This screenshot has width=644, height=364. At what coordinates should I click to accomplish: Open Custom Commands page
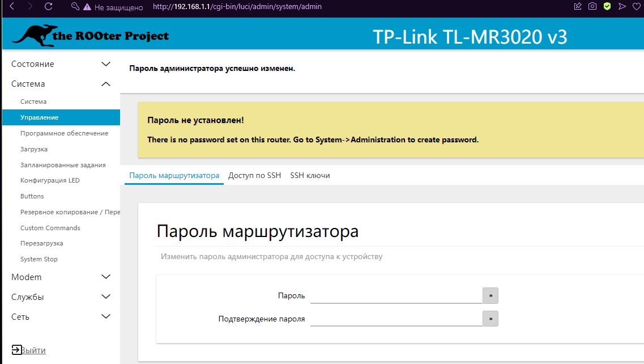coord(50,228)
